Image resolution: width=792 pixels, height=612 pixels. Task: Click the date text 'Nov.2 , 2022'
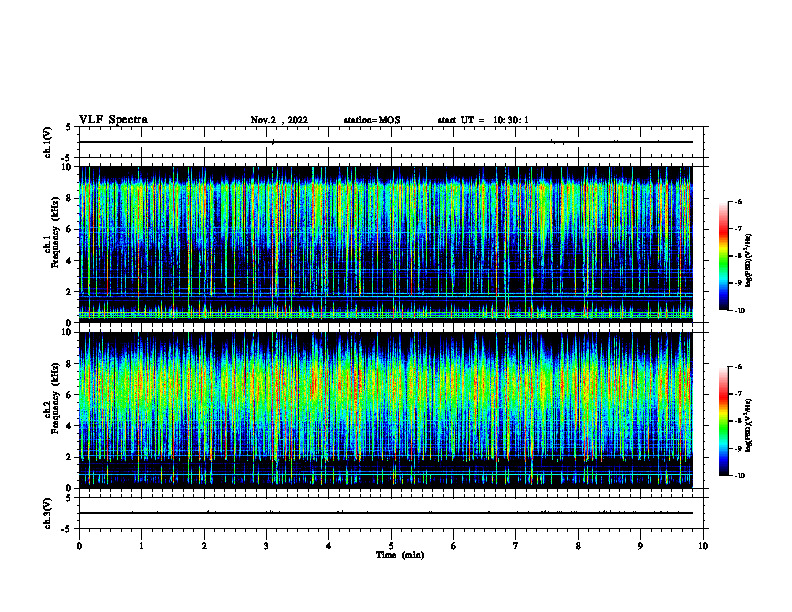point(279,120)
